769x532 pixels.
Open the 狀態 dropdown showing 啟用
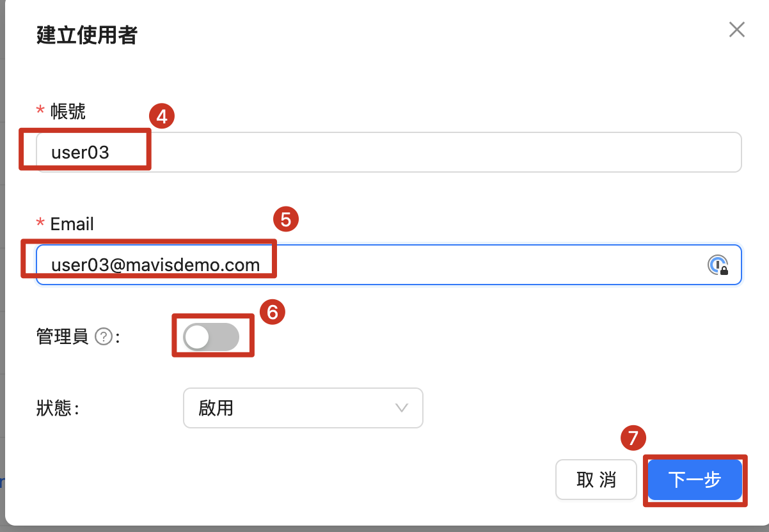(303, 408)
